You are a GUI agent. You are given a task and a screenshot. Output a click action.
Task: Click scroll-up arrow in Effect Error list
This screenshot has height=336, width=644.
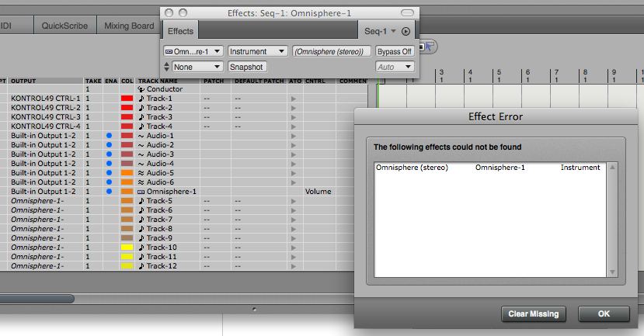pos(612,168)
